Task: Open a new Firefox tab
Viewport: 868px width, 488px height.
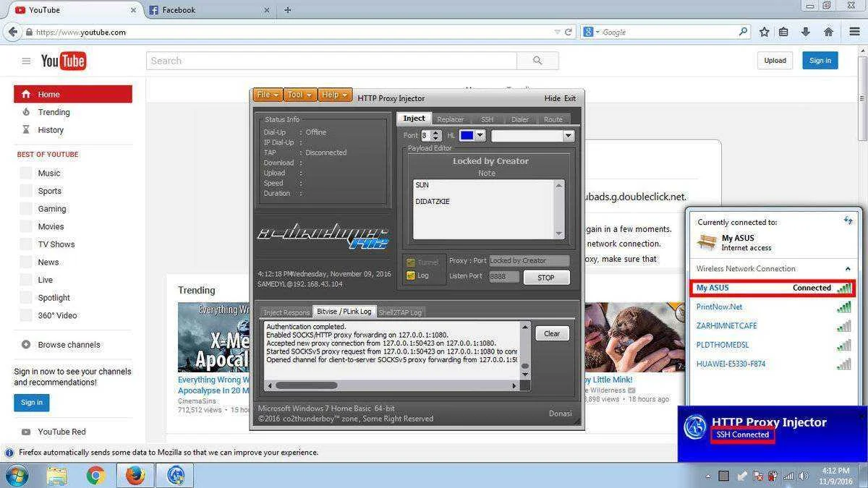Action: point(288,10)
